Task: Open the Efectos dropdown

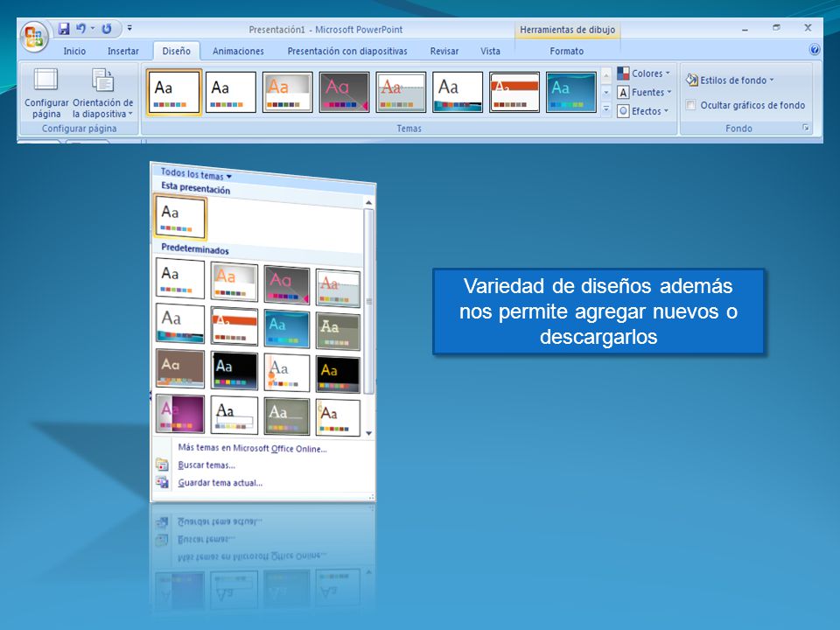Action: [643, 111]
